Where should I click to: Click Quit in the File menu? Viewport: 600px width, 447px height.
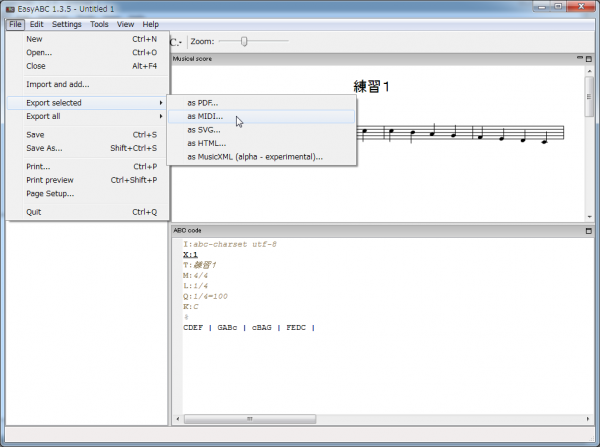coord(34,212)
